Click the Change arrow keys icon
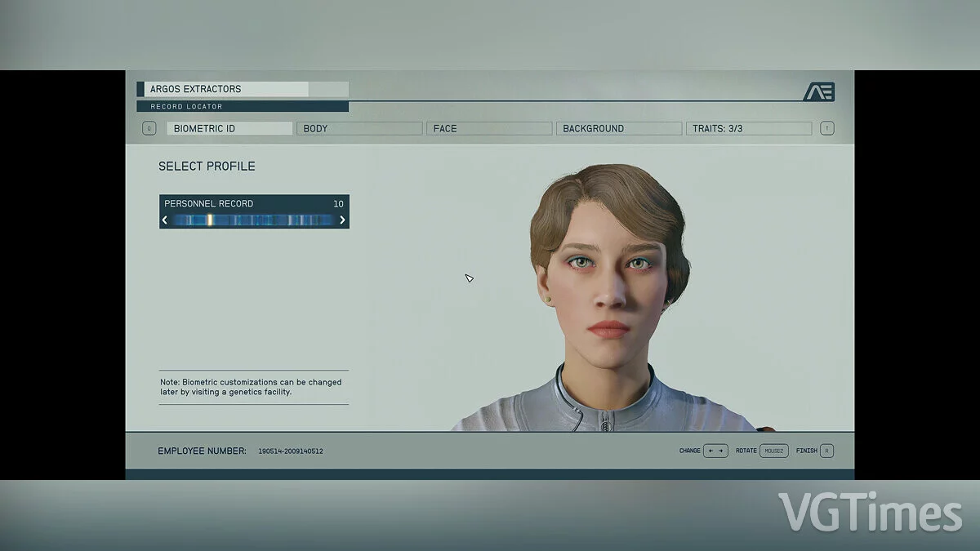The width and height of the screenshot is (980, 551). click(x=715, y=451)
